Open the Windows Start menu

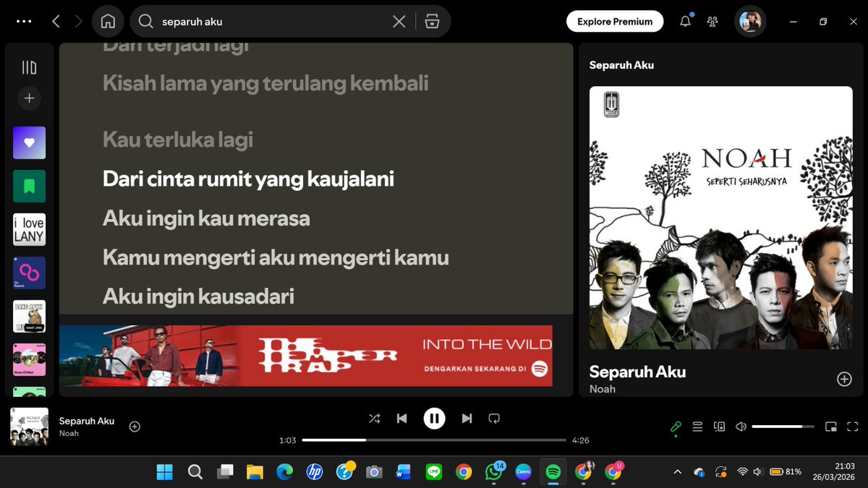tap(165, 472)
